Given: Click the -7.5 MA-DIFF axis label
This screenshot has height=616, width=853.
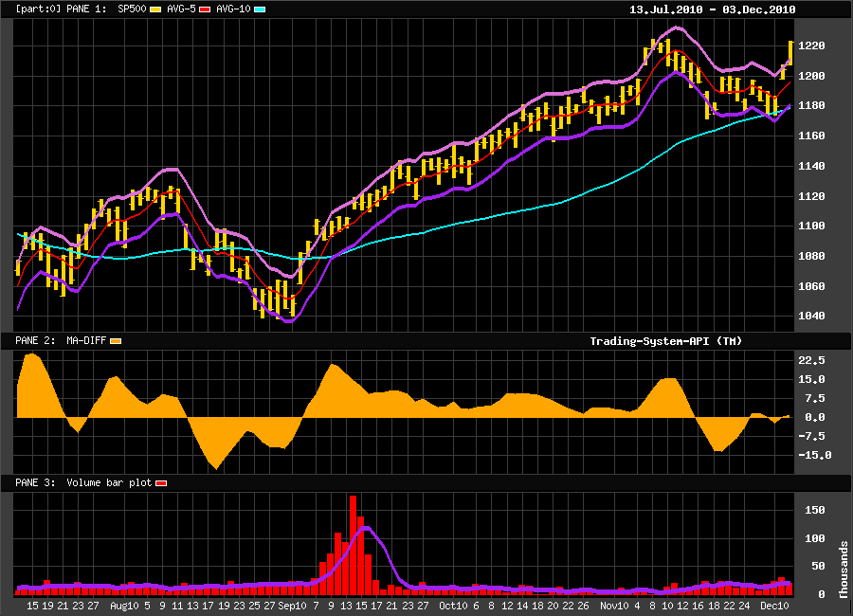Looking at the screenshot, I should [811, 437].
